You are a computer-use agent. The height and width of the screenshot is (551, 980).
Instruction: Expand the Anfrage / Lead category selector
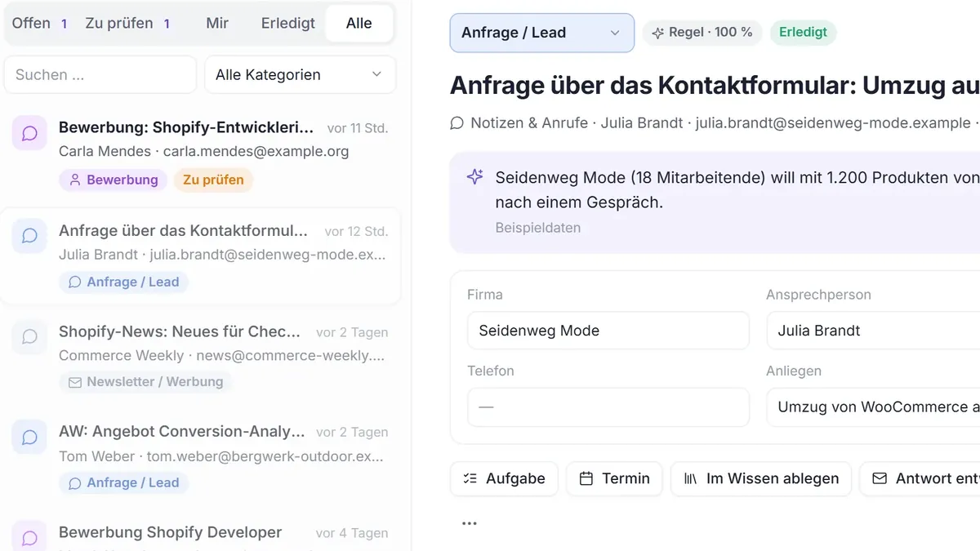(541, 33)
